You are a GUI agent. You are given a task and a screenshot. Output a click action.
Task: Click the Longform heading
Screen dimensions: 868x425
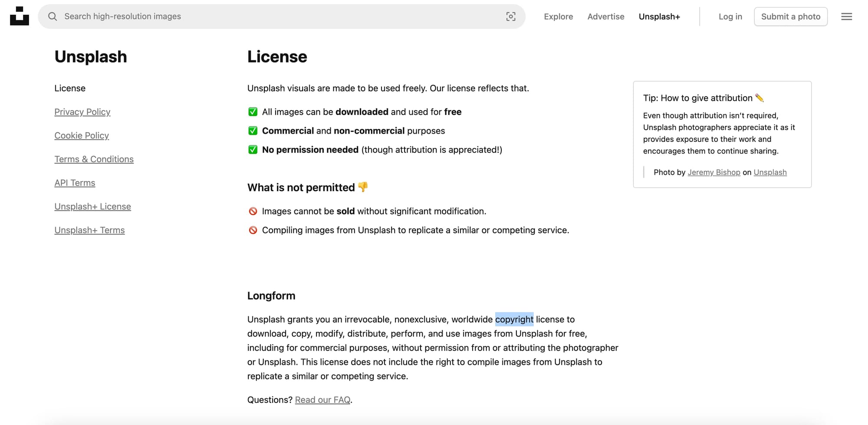(271, 296)
